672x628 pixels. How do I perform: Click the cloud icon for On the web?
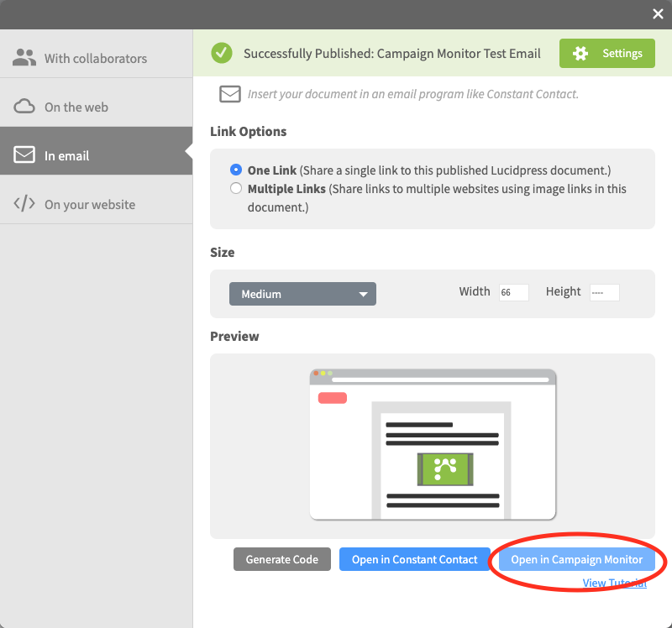(24, 107)
